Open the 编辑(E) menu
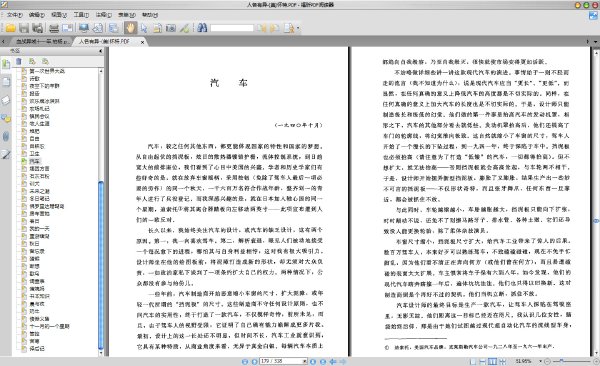Viewport: 600px width, 366px height. click(x=36, y=15)
